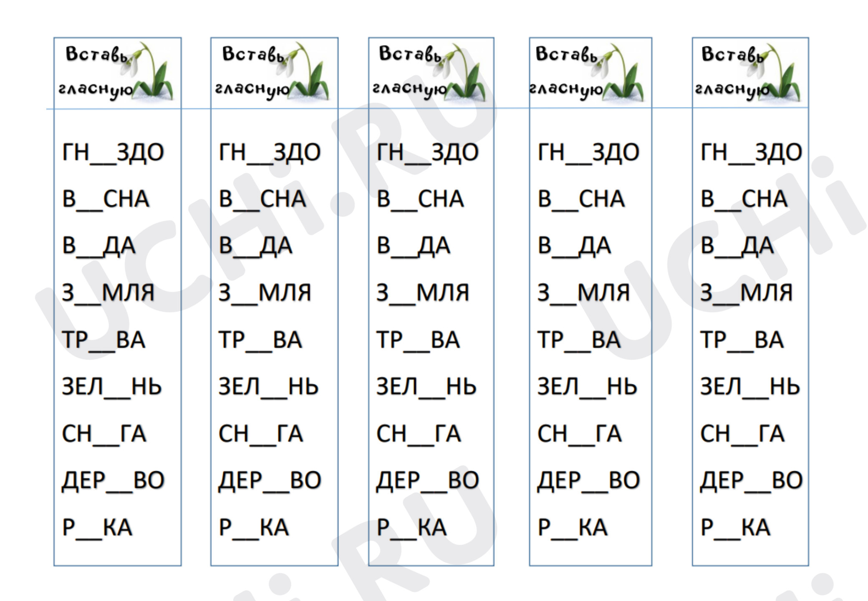The width and height of the screenshot is (868, 601).
Task: Select the word ДЕР__ВО in the fifth card
Action: 751,481
